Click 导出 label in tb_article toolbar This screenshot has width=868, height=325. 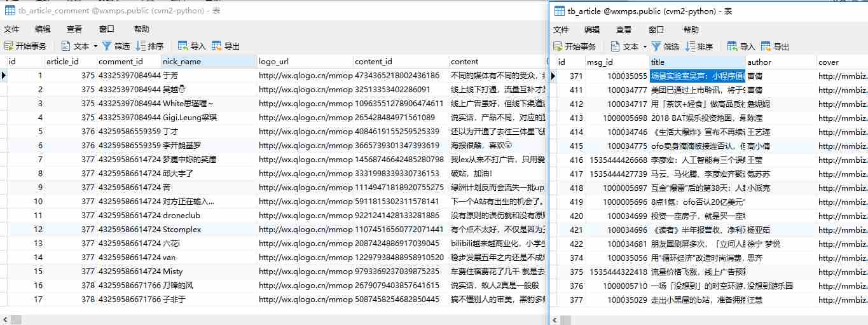pos(782,47)
